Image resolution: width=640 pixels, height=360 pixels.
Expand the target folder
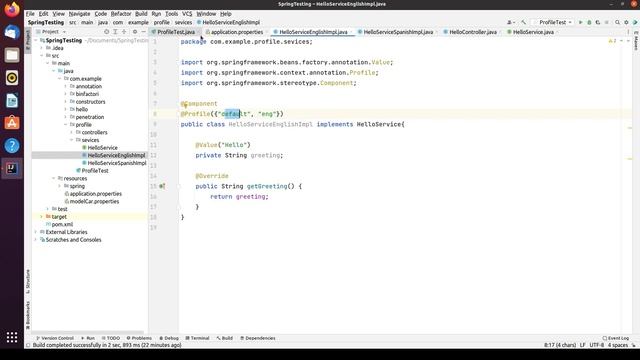(x=42, y=217)
